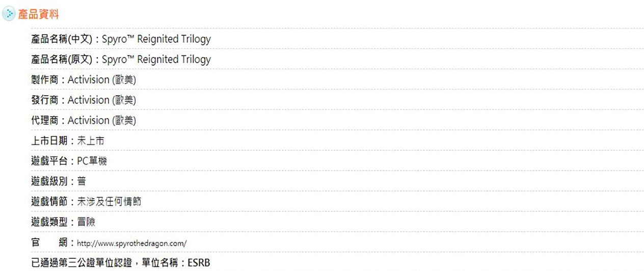Open the spyrothedragon.com website link
The height and width of the screenshot is (271, 644).
click(x=132, y=243)
